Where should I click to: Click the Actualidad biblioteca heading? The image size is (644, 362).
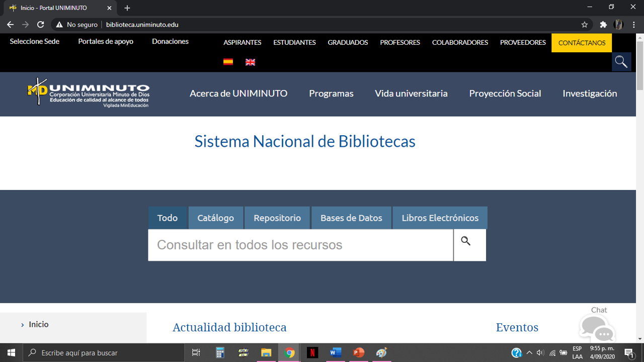229,327
